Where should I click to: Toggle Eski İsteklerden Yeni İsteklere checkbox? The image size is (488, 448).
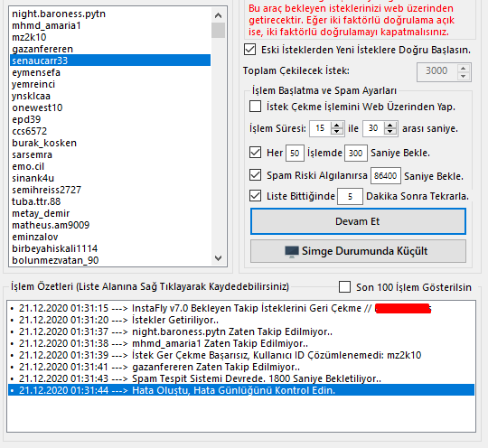(x=250, y=50)
